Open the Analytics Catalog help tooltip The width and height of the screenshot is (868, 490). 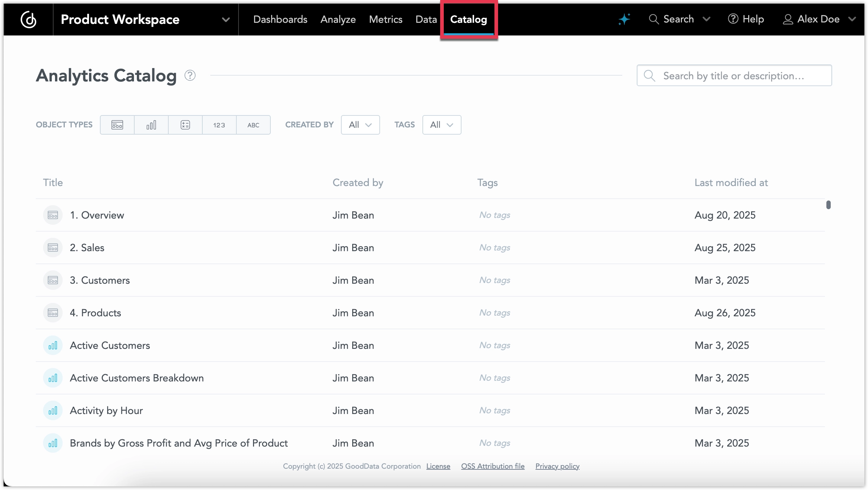click(190, 75)
